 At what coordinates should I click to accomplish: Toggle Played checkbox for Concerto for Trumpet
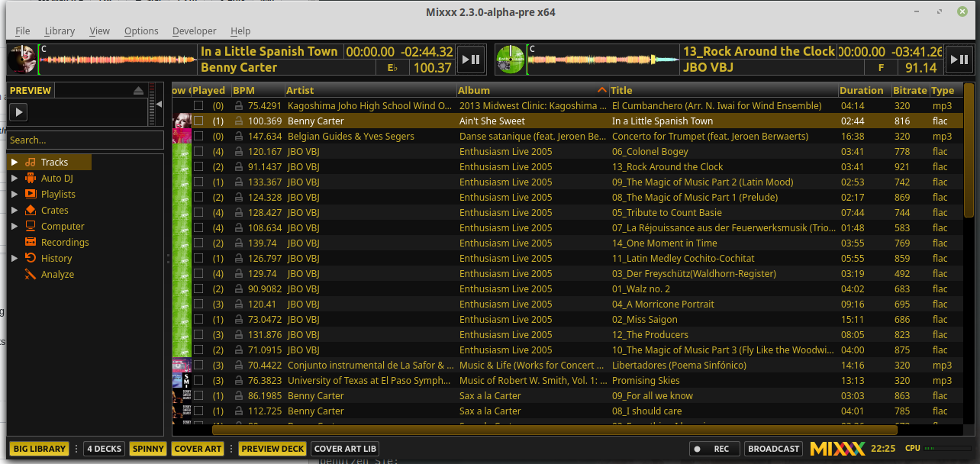point(198,137)
